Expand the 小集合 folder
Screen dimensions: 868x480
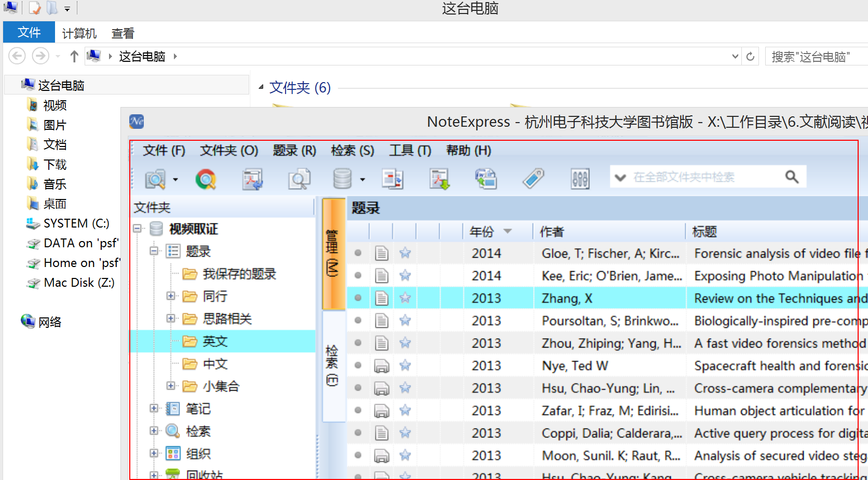171,385
